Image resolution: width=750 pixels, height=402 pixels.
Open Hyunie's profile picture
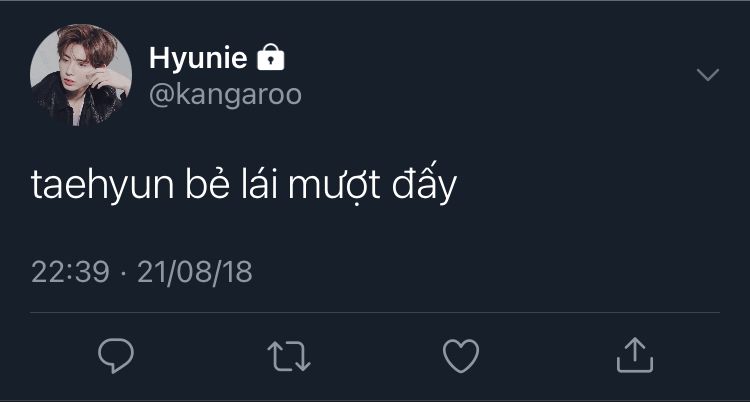click(x=81, y=75)
